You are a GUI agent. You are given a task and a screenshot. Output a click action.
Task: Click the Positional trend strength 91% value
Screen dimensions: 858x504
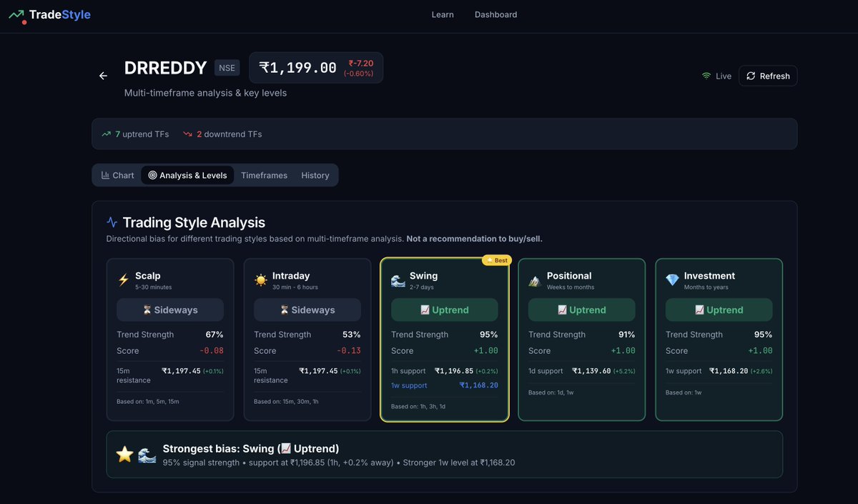click(x=626, y=335)
